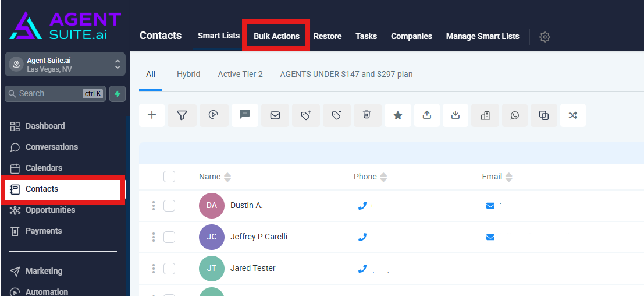
Task: Click the Remove Tag icon
Action: (337, 115)
